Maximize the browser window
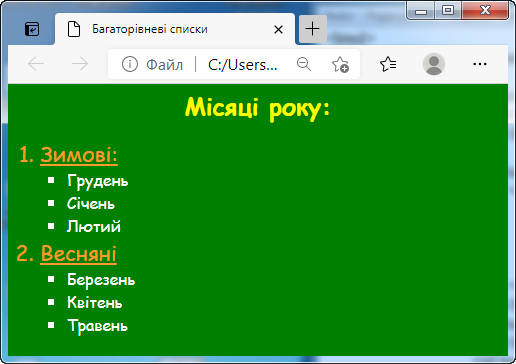The image size is (516, 364). 448,11
